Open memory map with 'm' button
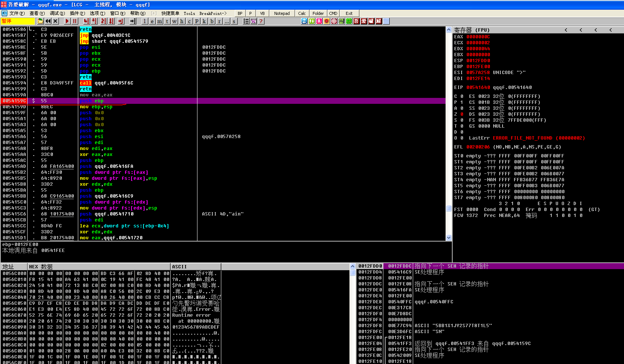624x364 pixels. click(159, 21)
